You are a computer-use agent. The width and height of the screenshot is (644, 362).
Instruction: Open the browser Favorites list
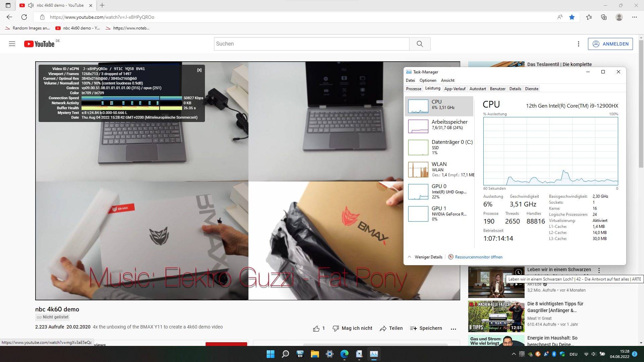(x=589, y=17)
